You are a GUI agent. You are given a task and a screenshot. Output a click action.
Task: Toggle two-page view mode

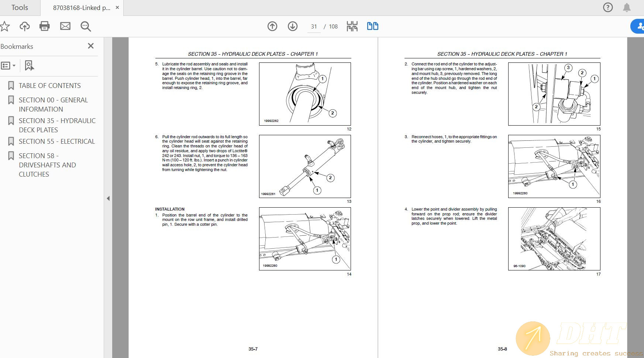pyautogui.click(x=372, y=26)
